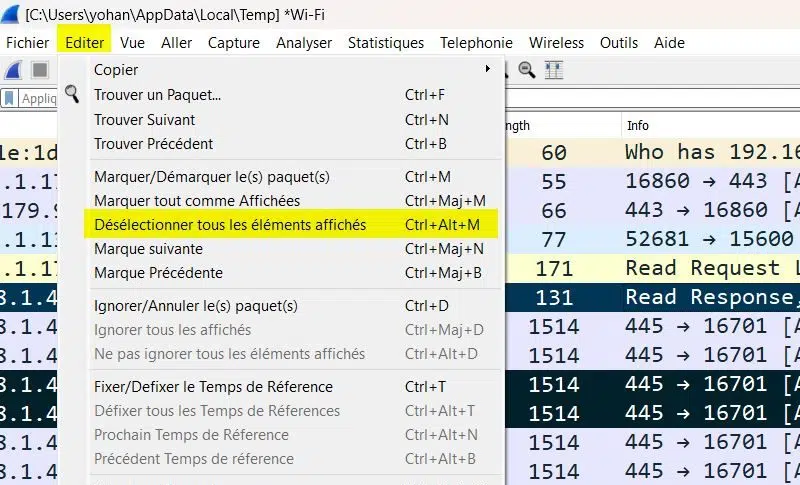Image resolution: width=800 pixels, height=485 pixels.
Task: Click the length value 60
Action: click(x=554, y=152)
